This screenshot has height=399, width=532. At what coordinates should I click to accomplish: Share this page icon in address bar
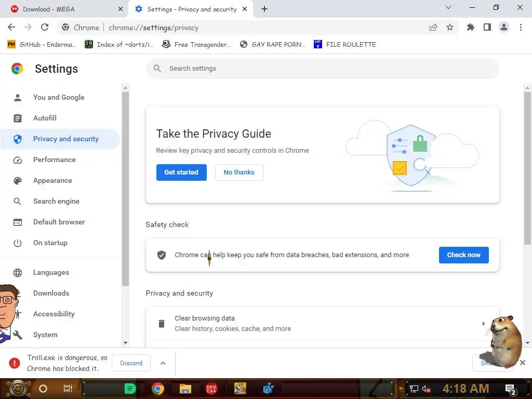click(433, 28)
